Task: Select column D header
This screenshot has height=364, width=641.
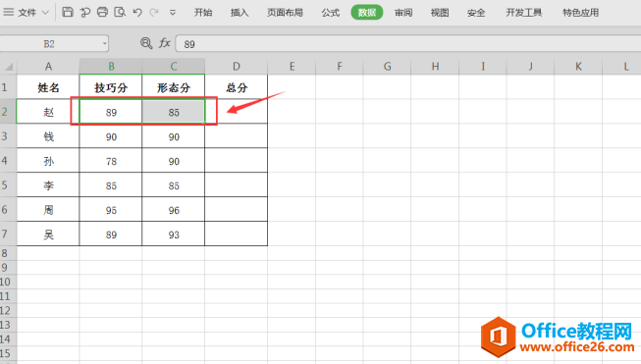Action: coord(237,66)
